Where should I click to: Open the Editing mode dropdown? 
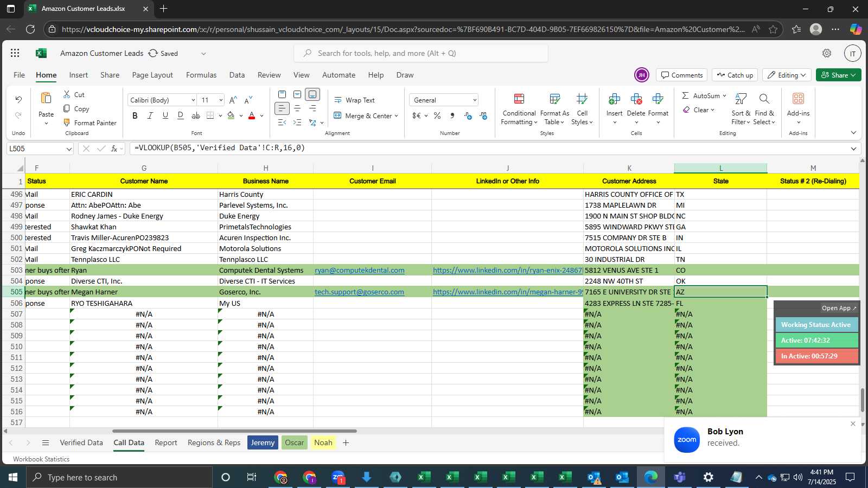[x=787, y=75]
